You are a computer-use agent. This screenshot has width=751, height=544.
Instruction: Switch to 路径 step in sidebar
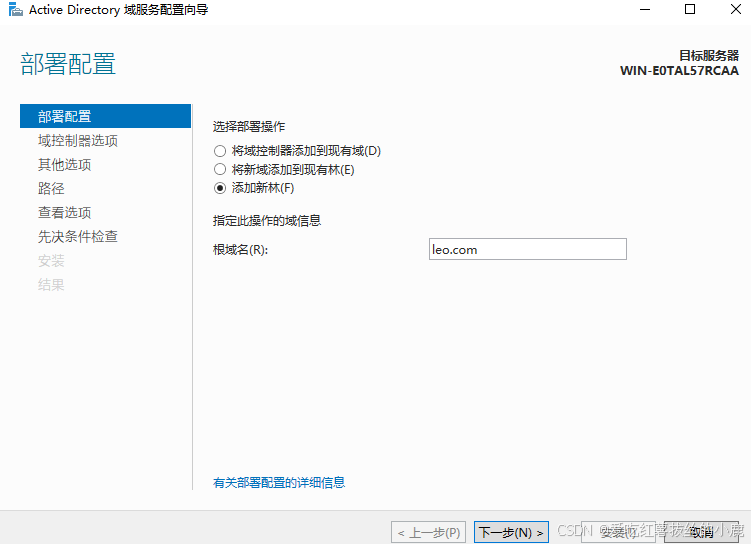coord(51,189)
